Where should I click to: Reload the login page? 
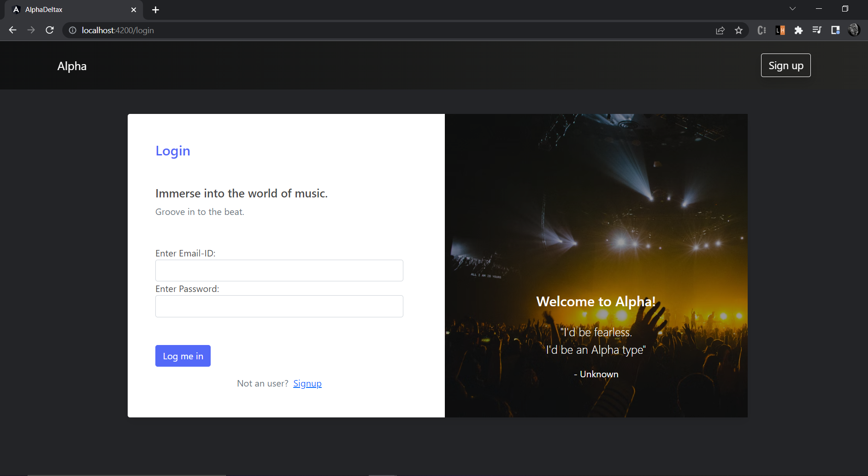(x=50, y=30)
